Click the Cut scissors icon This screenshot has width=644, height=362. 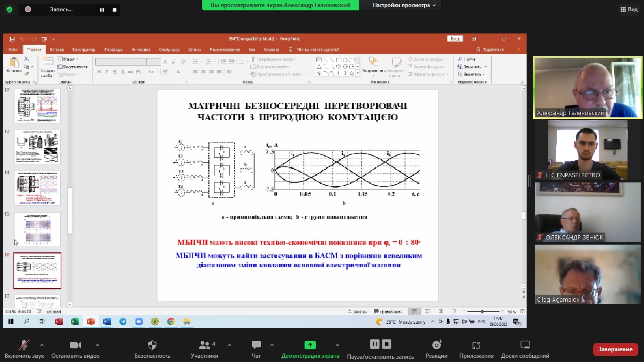(26, 59)
